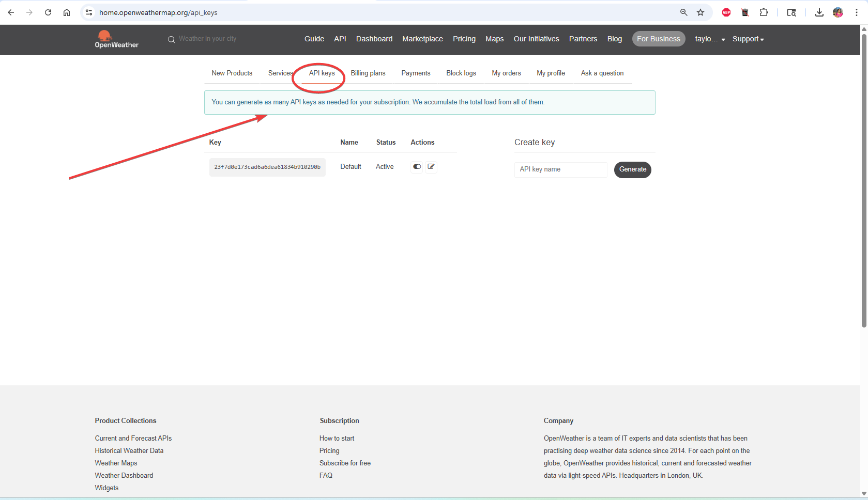Edit the Default API key name icon
868x500 pixels.
(x=431, y=166)
